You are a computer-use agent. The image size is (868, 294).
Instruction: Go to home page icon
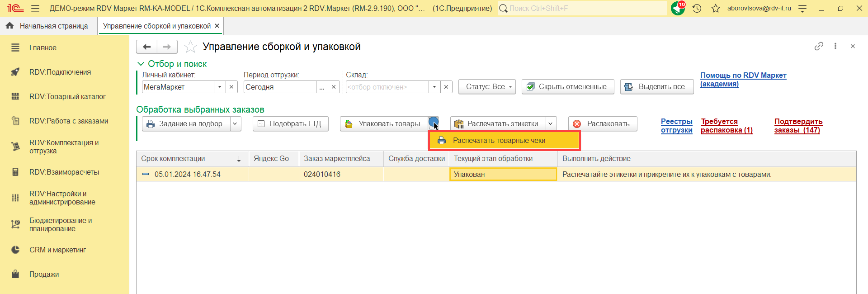pyautogui.click(x=9, y=26)
